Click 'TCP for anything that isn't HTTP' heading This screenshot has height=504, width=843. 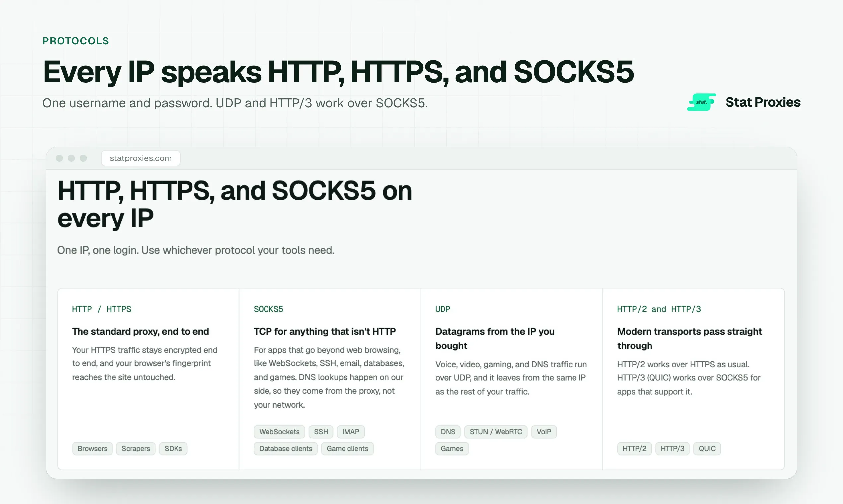click(x=325, y=331)
